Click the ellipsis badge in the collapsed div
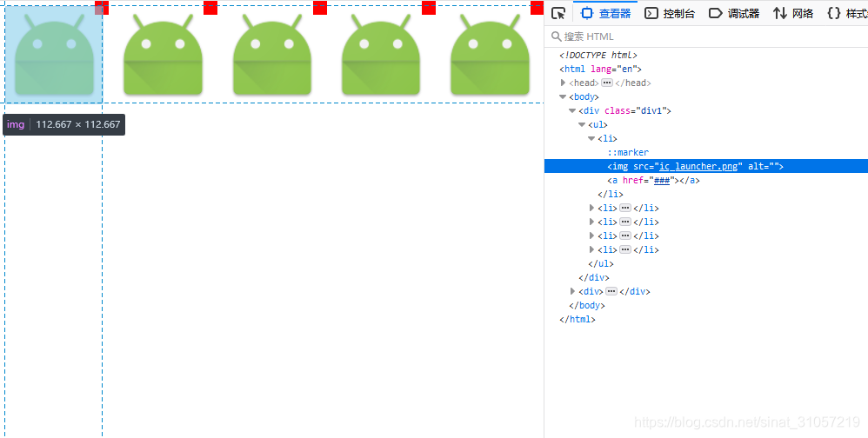 611,291
